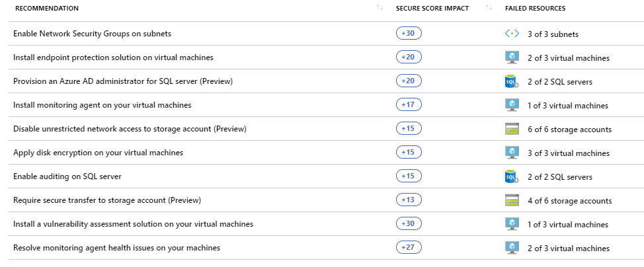Click the +30 badge for Network Security Groups
644x267 pixels.
[408, 34]
